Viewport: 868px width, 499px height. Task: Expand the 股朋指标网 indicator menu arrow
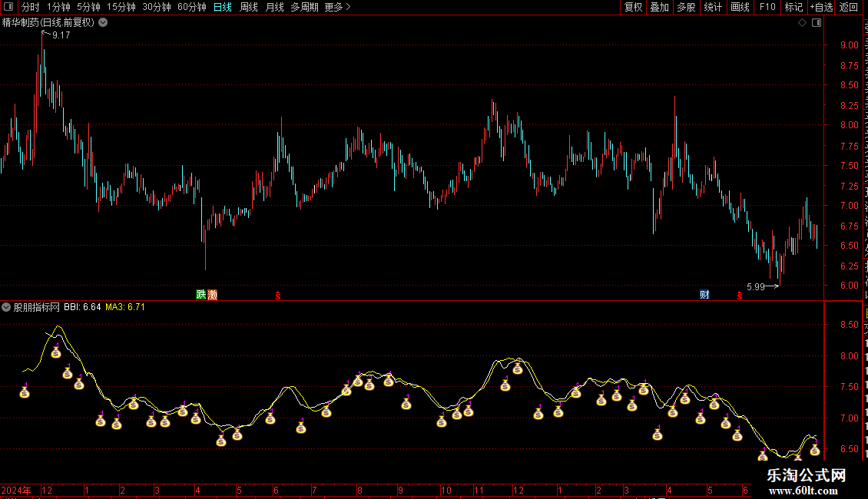pos(6,307)
